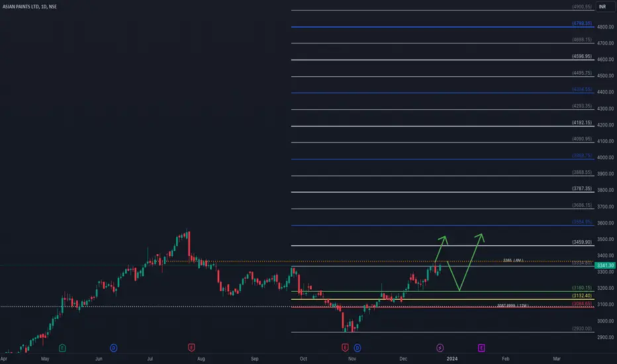Click the 3600.00 price axis value

click(605, 223)
